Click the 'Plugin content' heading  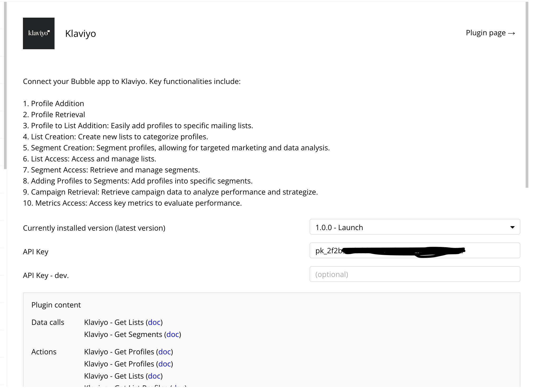(56, 305)
